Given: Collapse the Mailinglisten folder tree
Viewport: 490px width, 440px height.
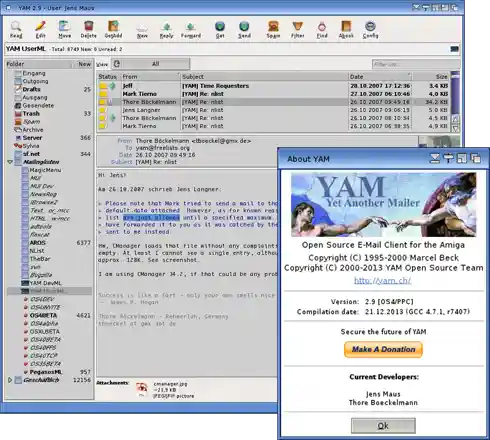Looking at the screenshot, I should 10,162.
